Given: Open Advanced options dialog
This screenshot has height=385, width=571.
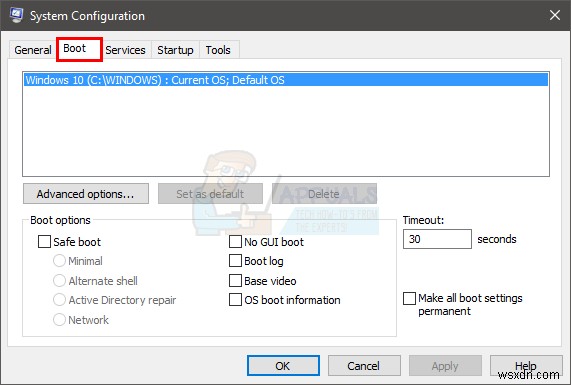Looking at the screenshot, I should click(x=86, y=193).
